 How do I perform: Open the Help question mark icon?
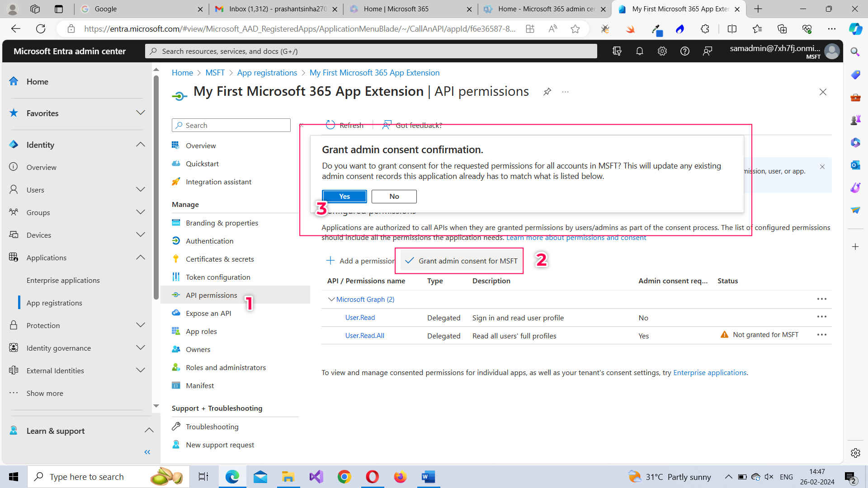click(x=685, y=51)
